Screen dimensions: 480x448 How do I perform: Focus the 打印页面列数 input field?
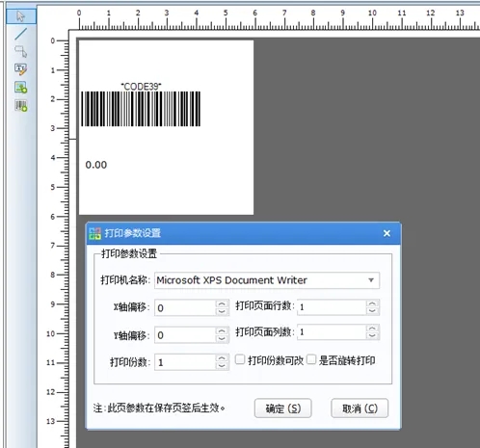pyautogui.click(x=332, y=331)
